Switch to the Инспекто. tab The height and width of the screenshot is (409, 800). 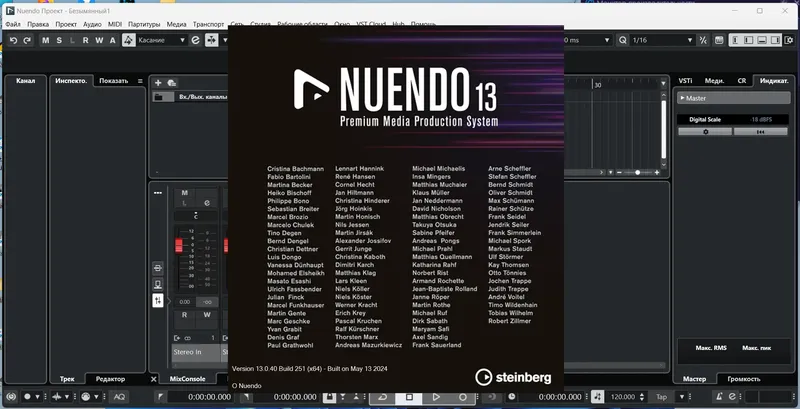[71, 81]
